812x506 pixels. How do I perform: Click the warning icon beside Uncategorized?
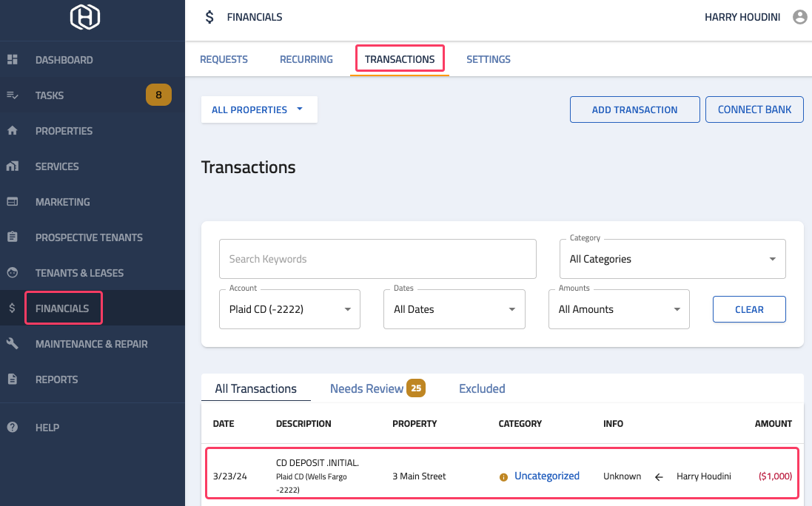504,476
